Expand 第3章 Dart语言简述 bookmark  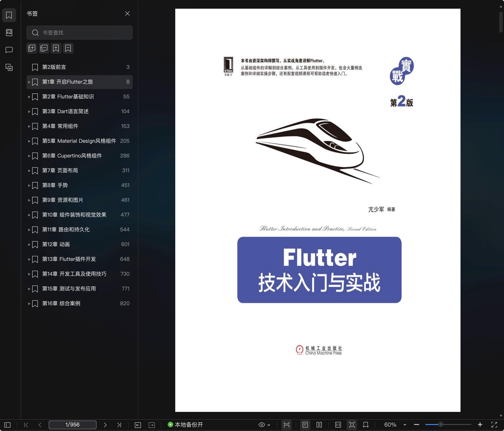coord(29,112)
